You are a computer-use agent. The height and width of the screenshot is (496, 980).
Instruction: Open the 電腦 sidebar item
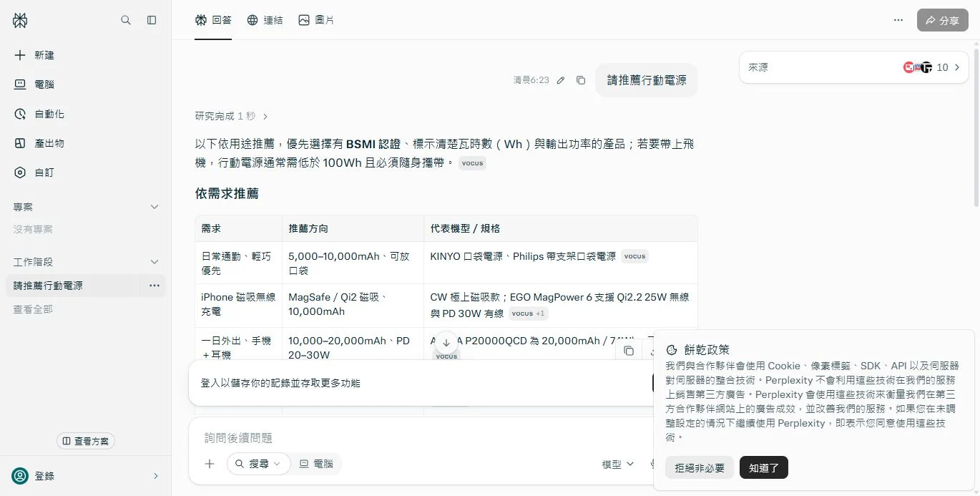tap(86, 84)
